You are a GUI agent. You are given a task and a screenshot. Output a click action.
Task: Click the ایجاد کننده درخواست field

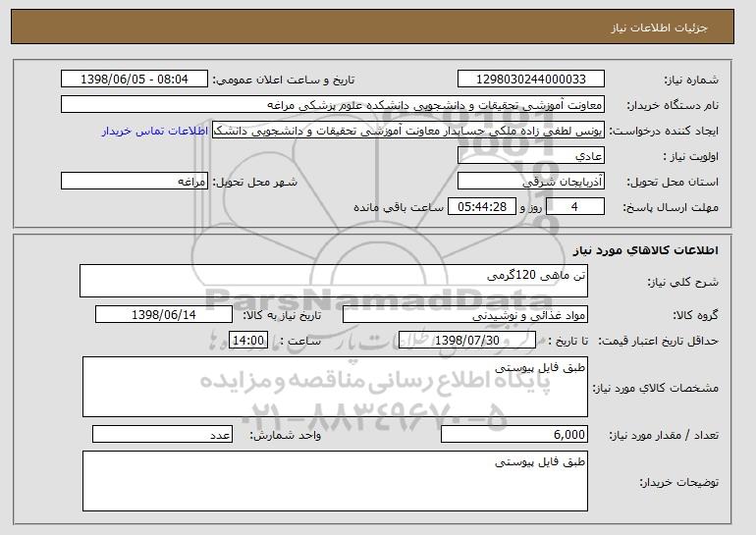click(408, 131)
